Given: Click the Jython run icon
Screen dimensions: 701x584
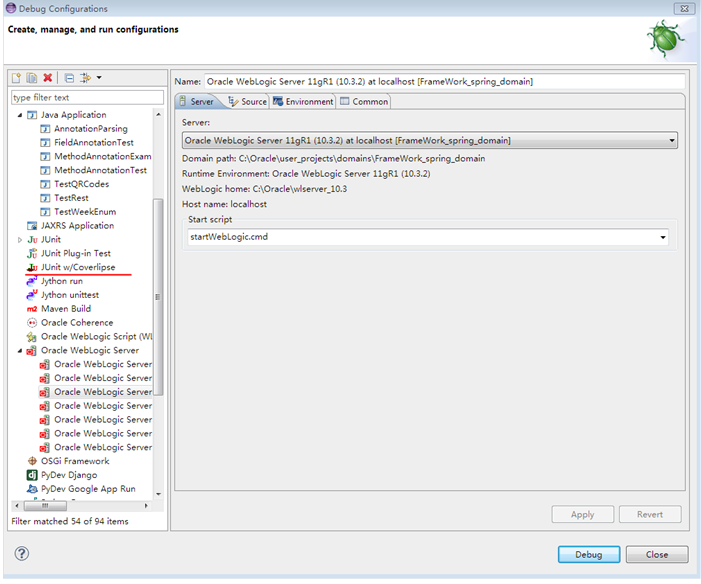Looking at the screenshot, I should 32,281.
